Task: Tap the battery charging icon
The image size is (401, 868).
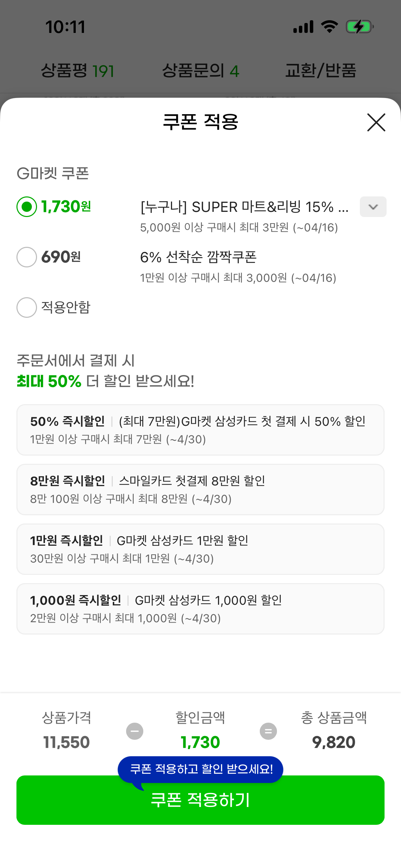Action: (360, 26)
